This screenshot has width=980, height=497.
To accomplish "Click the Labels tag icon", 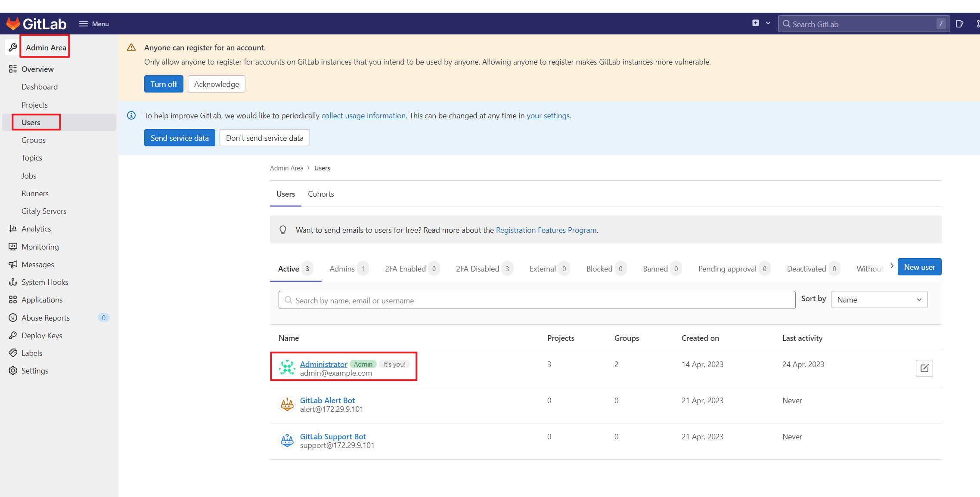I will pos(13,353).
